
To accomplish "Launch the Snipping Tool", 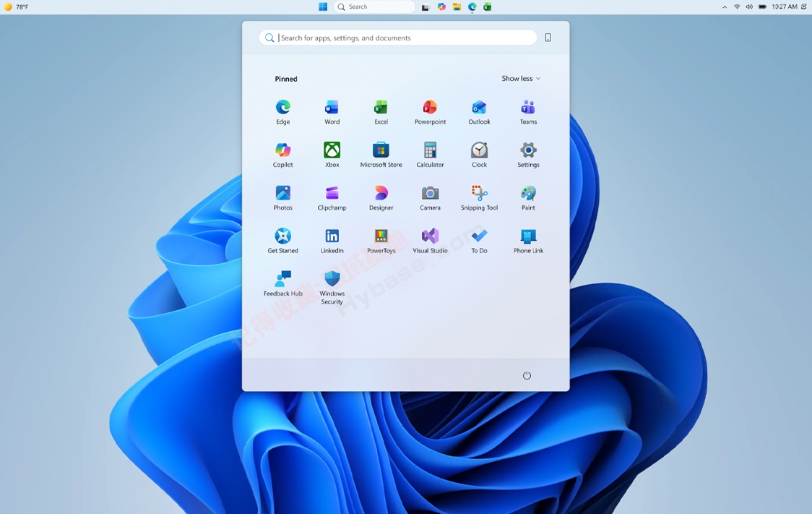I will [x=479, y=198].
